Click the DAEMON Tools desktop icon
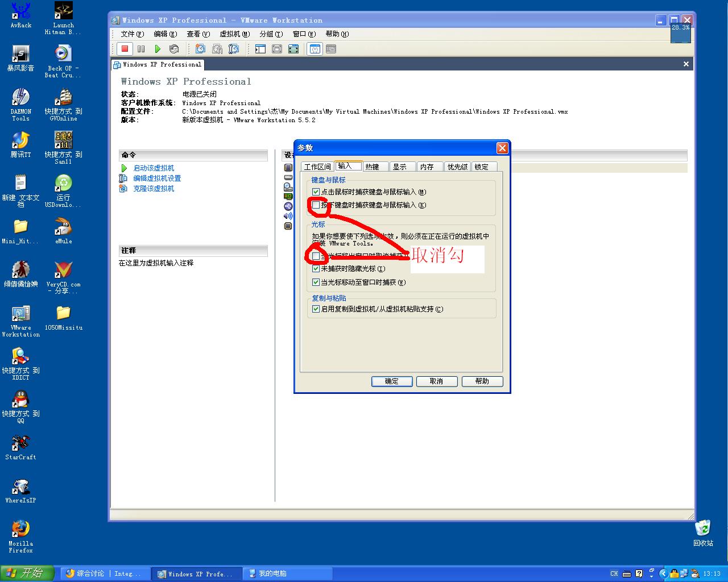The image size is (728, 582). [x=20, y=105]
